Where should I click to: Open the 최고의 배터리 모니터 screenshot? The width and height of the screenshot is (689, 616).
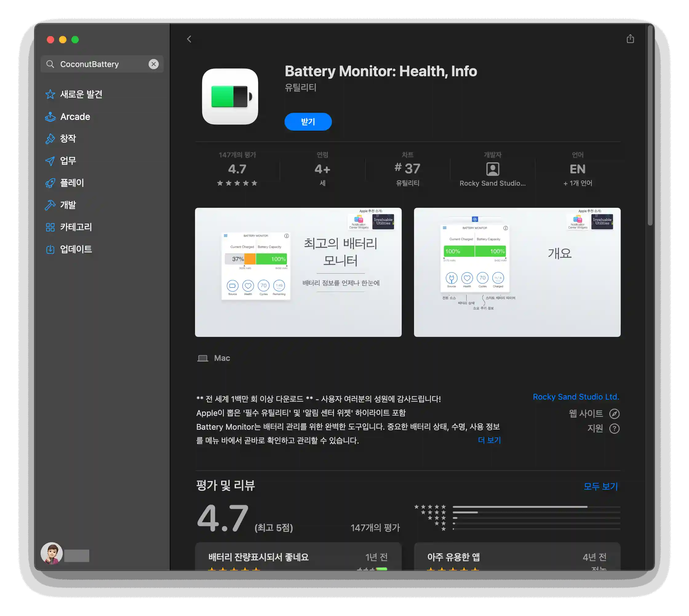(x=298, y=272)
